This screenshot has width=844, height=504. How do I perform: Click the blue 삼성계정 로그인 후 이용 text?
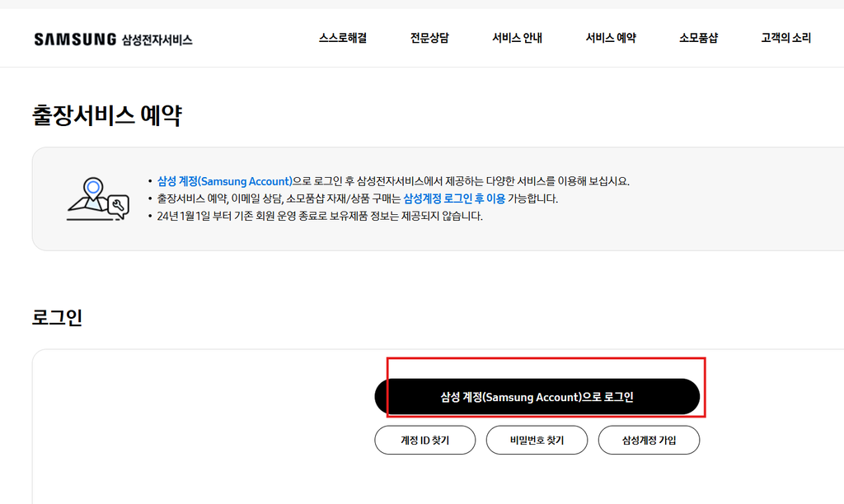pos(454,198)
